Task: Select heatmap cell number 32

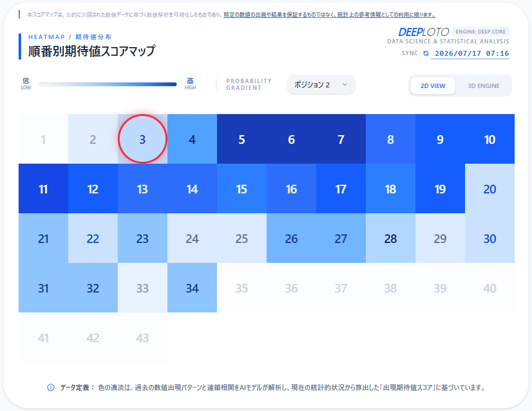Action: click(93, 288)
